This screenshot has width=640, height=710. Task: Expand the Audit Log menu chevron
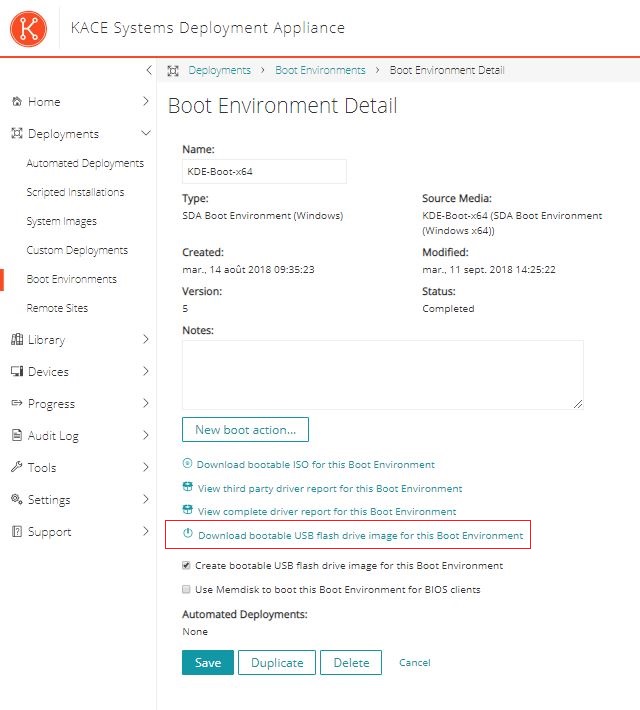click(145, 435)
